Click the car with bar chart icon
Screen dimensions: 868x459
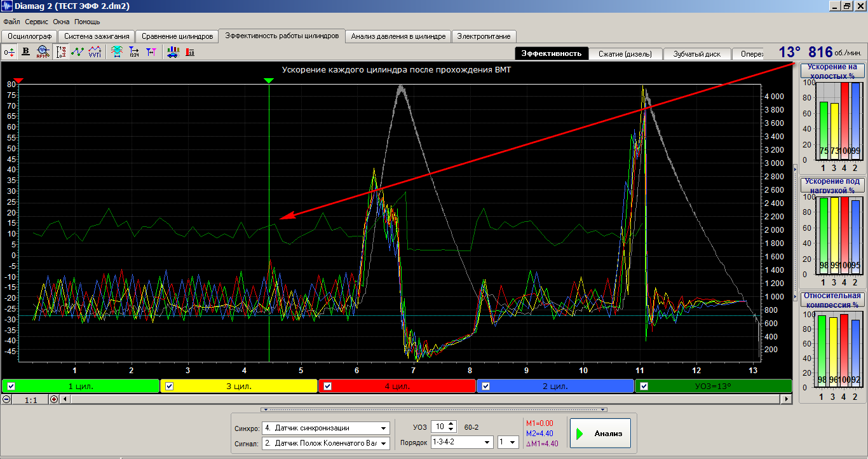(172, 52)
